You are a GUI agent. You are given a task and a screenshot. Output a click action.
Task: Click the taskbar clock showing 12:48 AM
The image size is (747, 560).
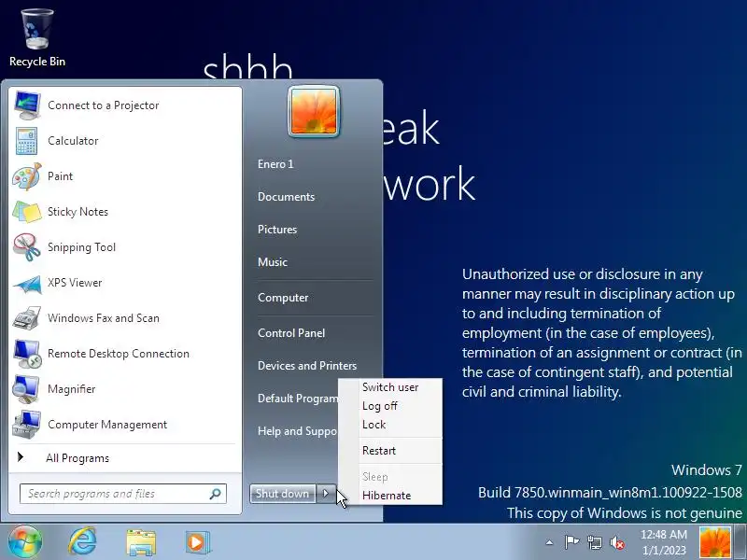(664, 542)
